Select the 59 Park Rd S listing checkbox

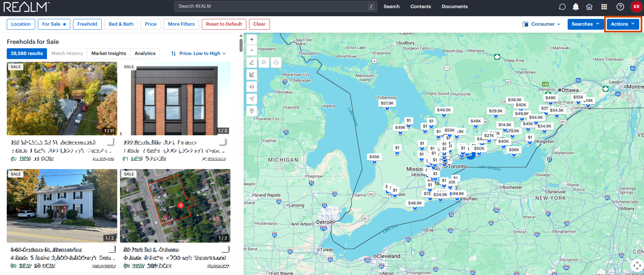click(x=225, y=249)
